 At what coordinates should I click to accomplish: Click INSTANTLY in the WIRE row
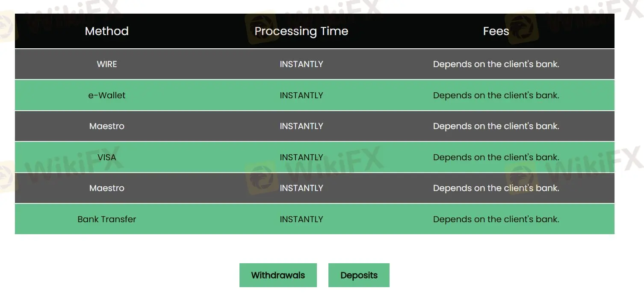coord(301,64)
